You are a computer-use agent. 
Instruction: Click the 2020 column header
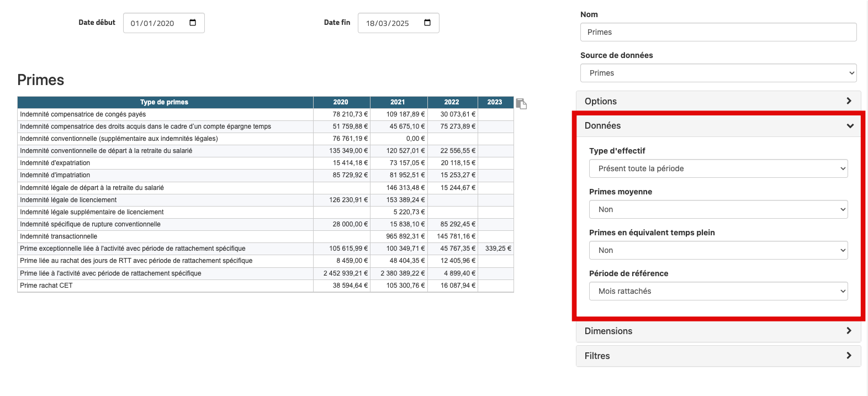coord(341,102)
